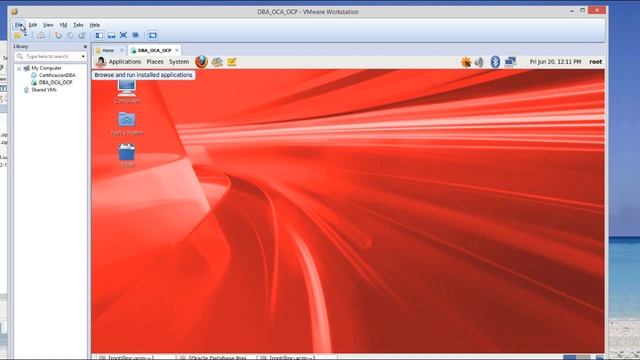
Task: Click the Unity mode toolbar icon
Action: [x=136, y=36]
